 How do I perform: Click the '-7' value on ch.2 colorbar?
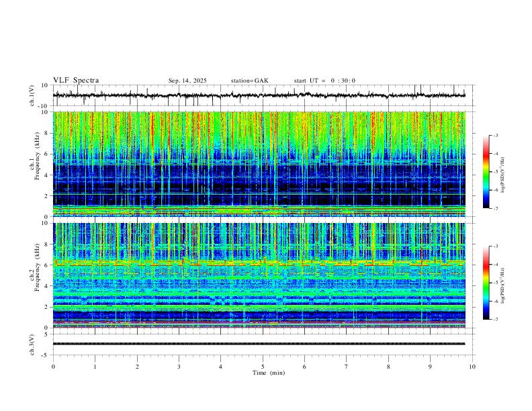click(x=495, y=320)
